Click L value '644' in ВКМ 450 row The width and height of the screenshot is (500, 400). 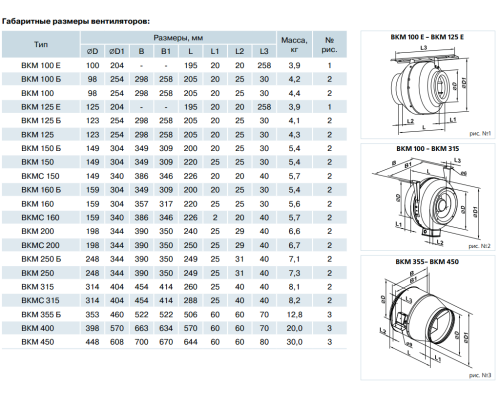click(190, 342)
